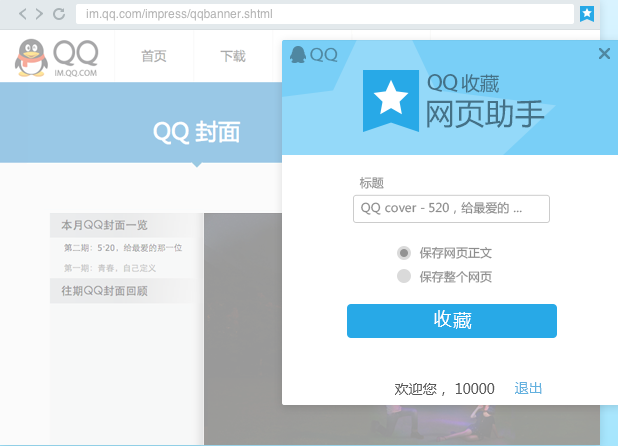618x446 pixels.
Task: Click the browser forward arrow
Action: [39, 14]
